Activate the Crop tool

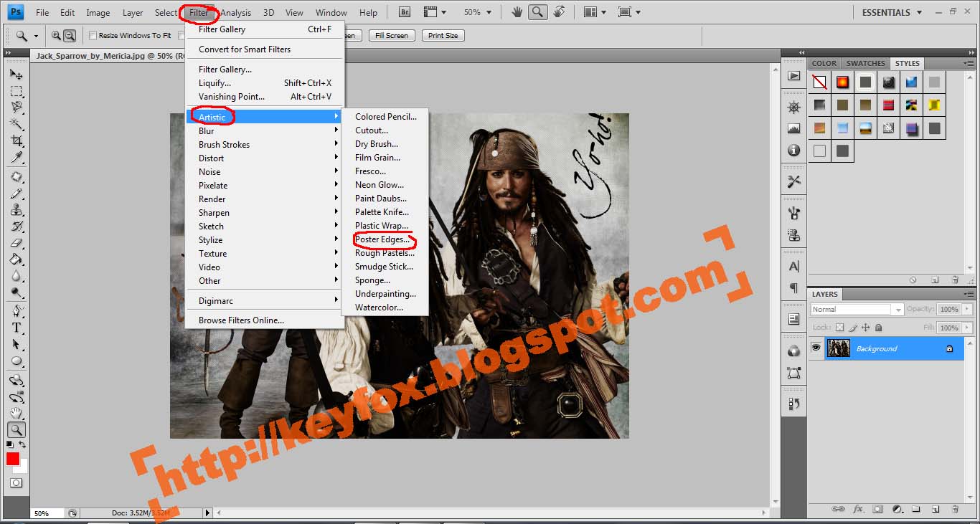coord(16,140)
